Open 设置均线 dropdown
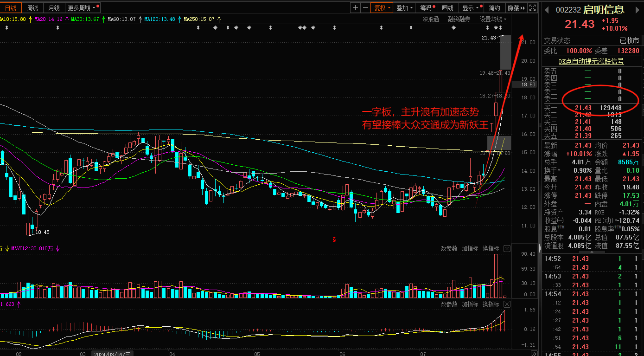 493,19
